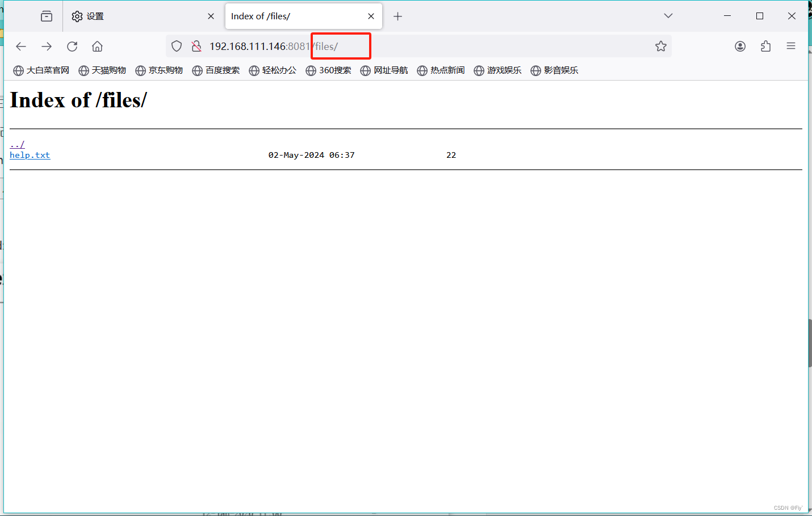Open the 热点新闻 bookmark
This screenshot has height=516, width=812.
(441, 70)
